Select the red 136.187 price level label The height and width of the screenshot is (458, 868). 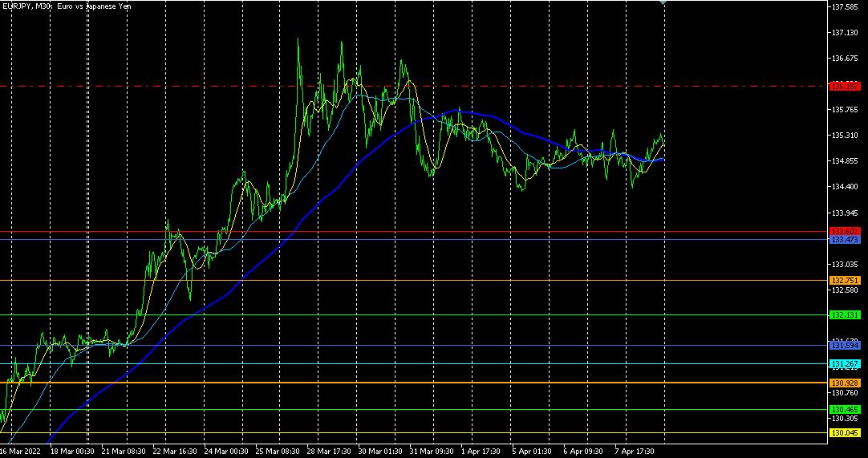point(845,87)
